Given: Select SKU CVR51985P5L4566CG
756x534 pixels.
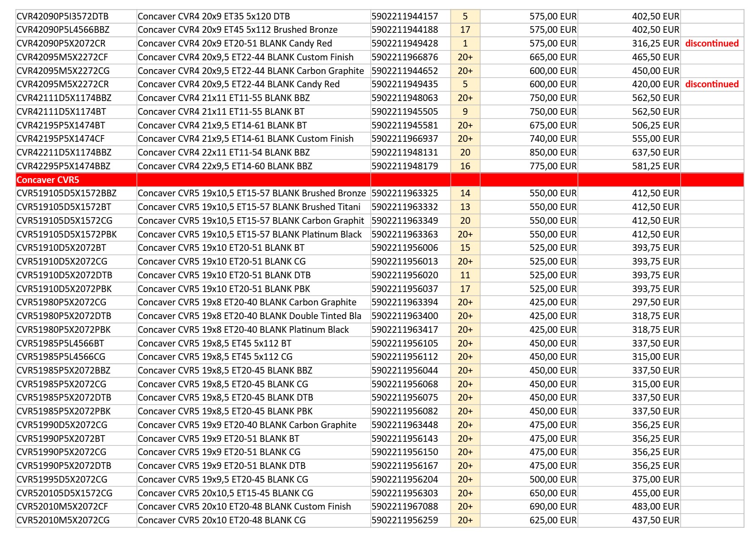Looking at the screenshot, I should click(61, 357).
